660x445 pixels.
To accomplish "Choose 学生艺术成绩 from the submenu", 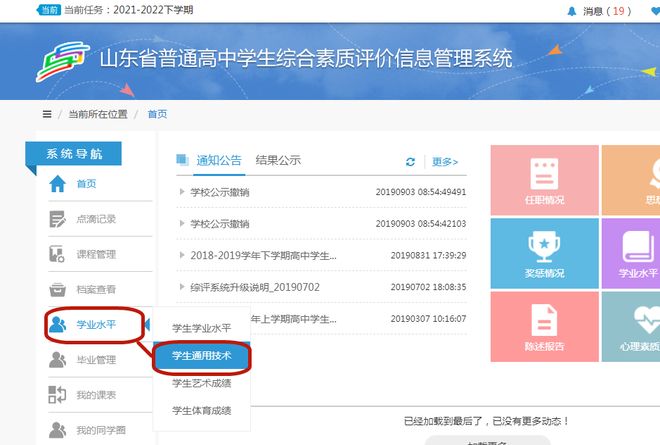I will tap(202, 383).
